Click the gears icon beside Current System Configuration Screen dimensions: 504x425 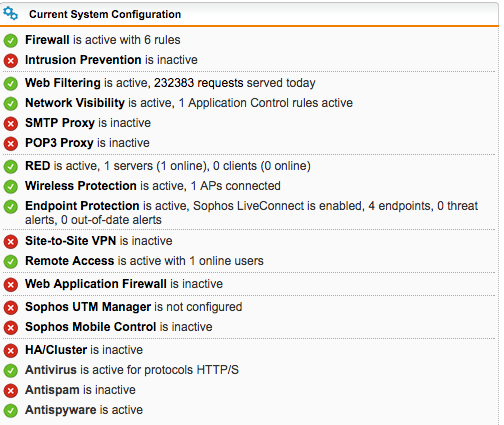pyautogui.click(x=10, y=14)
